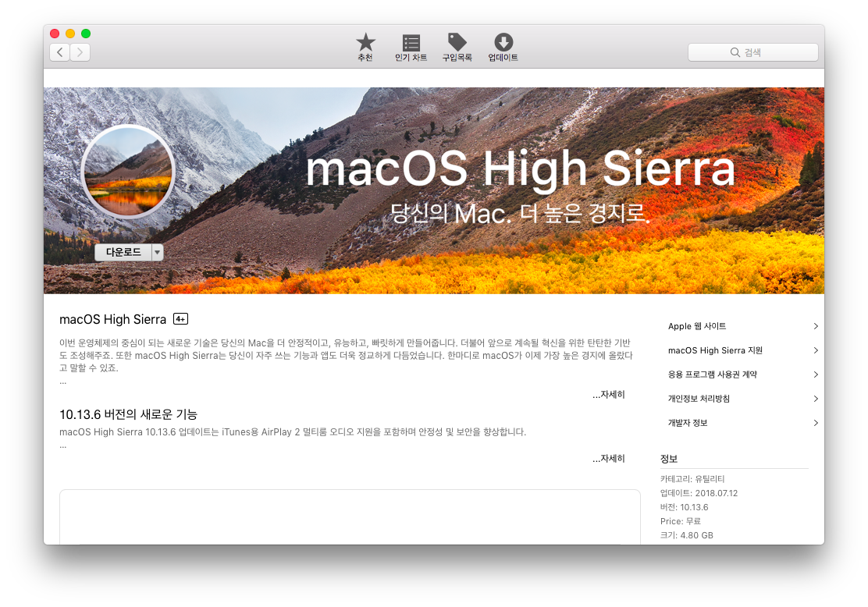Click 버전: 10.13.6 info line
The height and width of the screenshot is (607, 868).
pyautogui.click(x=684, y=507)
